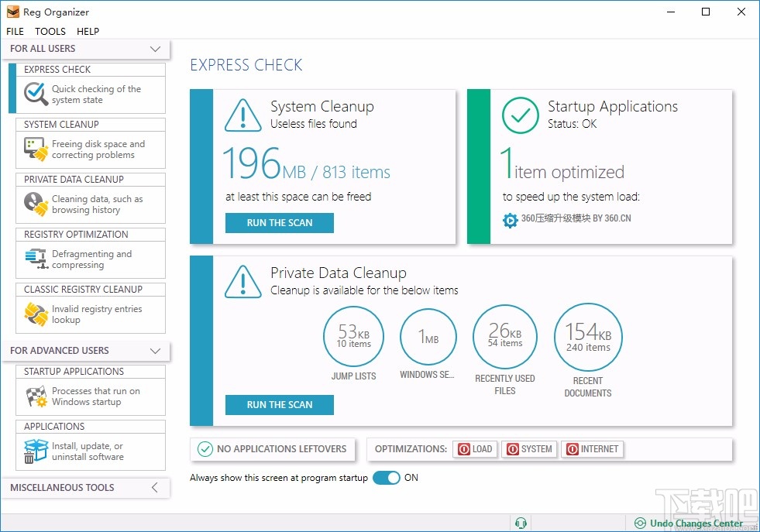
Task: Toggle Always show this screen at startup
Action: pyautogui.click(x=387, y=478)
